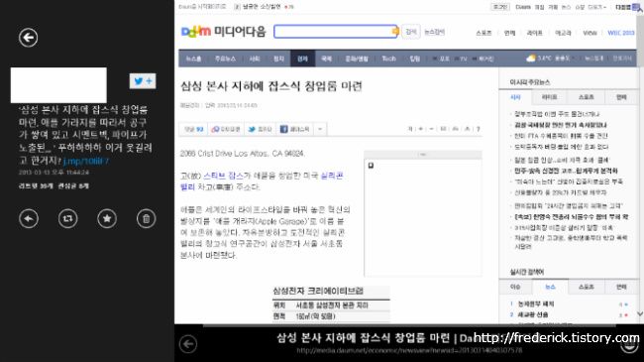The height and width of the screenshot is (362, 644).
Task: Select 시사 tab in 이시각 주요뉴스
Action: click(515, 97)
